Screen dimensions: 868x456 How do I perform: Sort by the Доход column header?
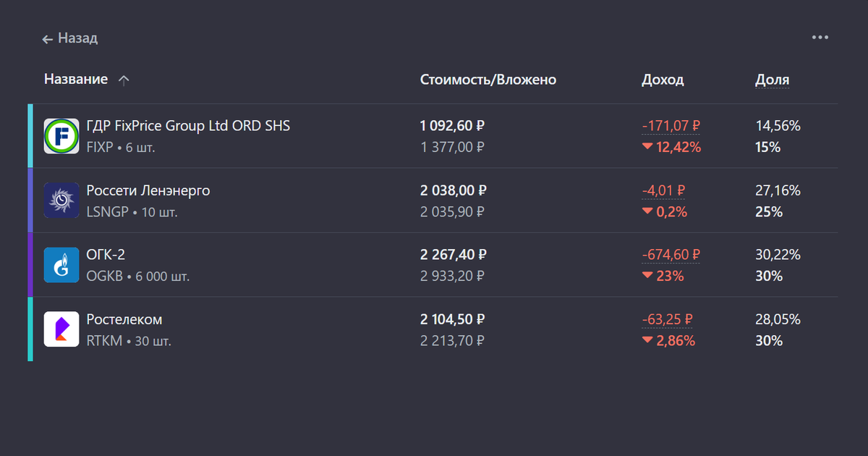[662, 80]
